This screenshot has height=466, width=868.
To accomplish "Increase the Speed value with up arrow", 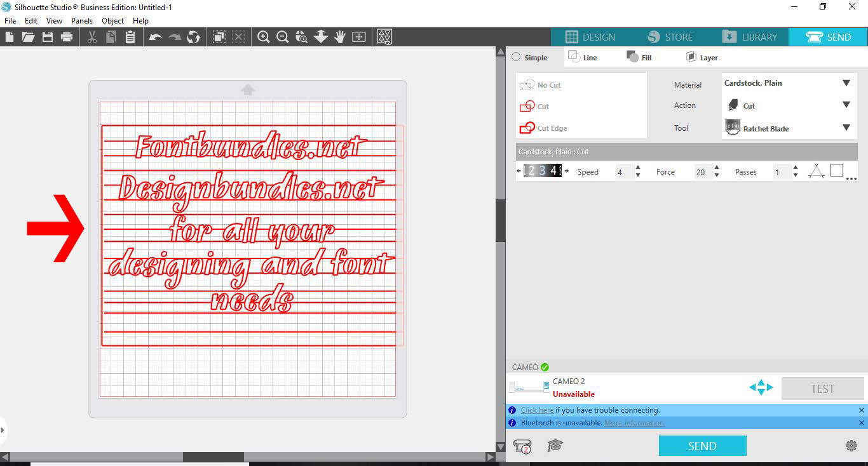I will (x=638, y=168).
